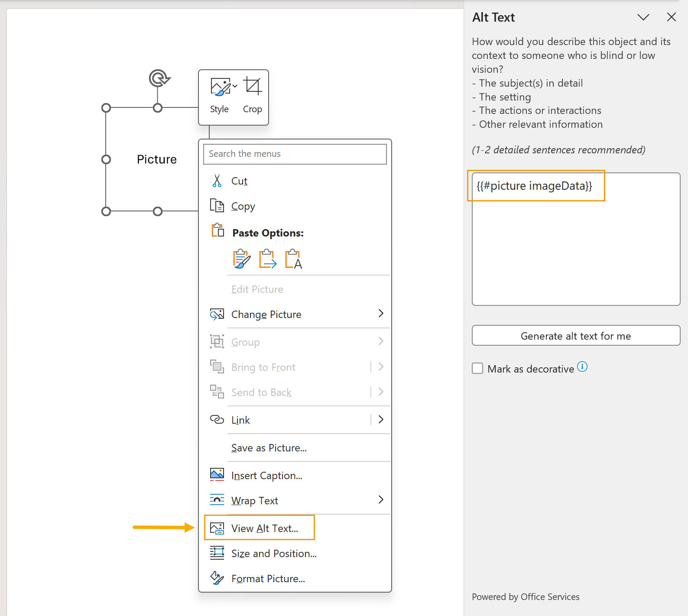
Task: Click the Picture placeholder in document
Action: click(x=157, y=159)
